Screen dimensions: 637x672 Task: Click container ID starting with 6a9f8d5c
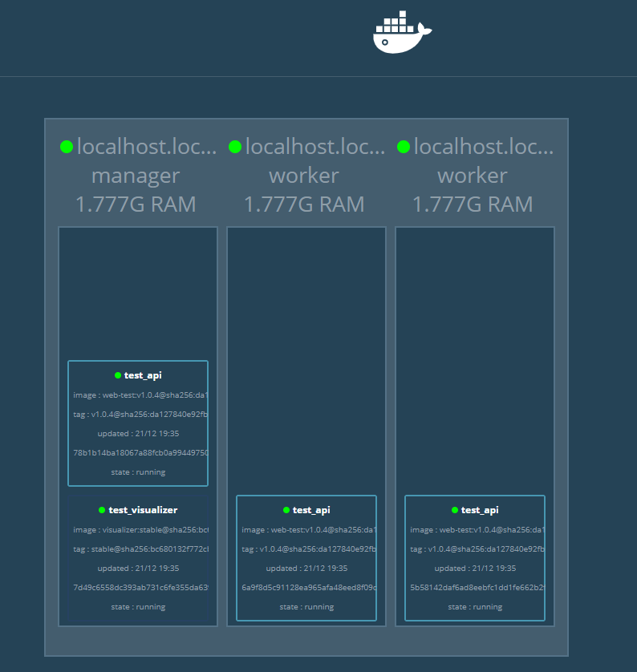click(x=309, y=587)
